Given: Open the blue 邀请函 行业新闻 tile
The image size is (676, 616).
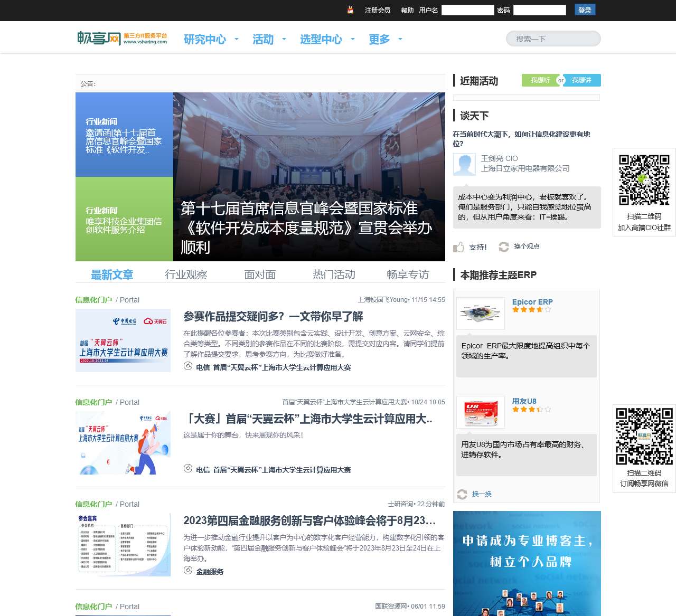Looking at the screenshot, I should tap(124, 135).
